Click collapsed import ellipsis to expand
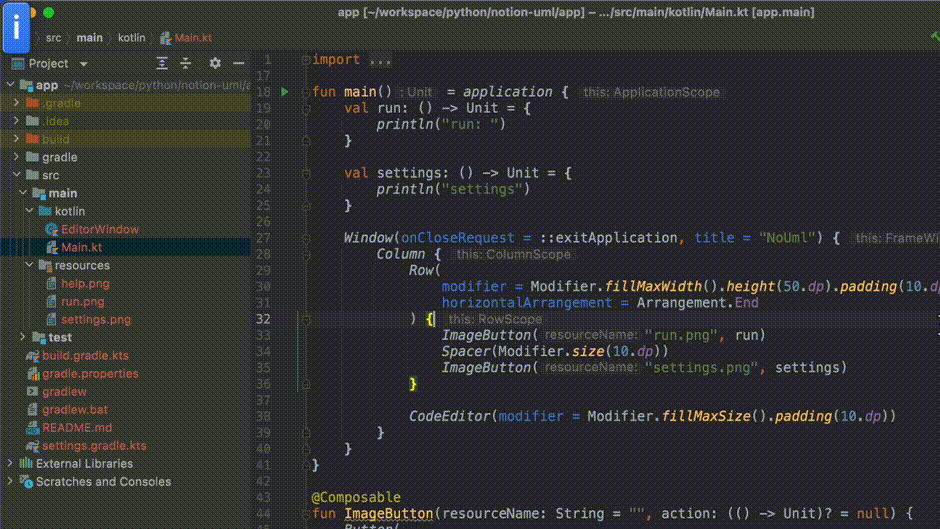The width and height of the screenshot is (940, 529). [x=380, y=60]
